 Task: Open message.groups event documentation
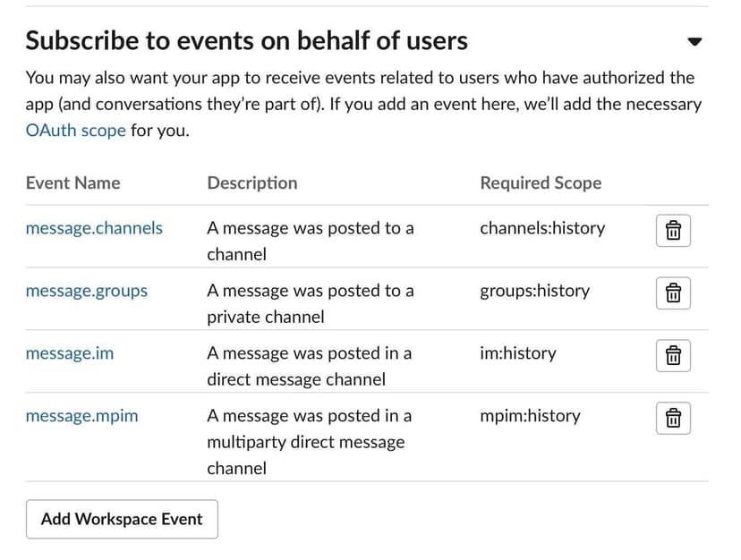tap(87, 291)
